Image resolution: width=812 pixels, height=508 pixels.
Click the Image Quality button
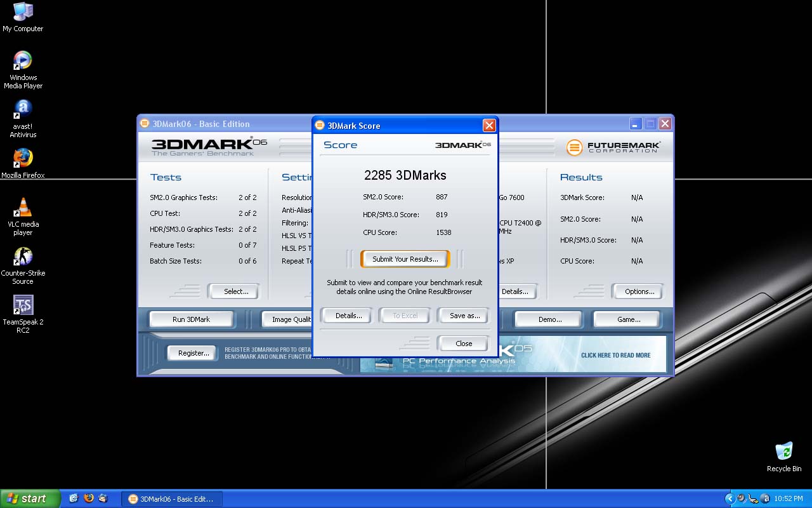point(288,319)
